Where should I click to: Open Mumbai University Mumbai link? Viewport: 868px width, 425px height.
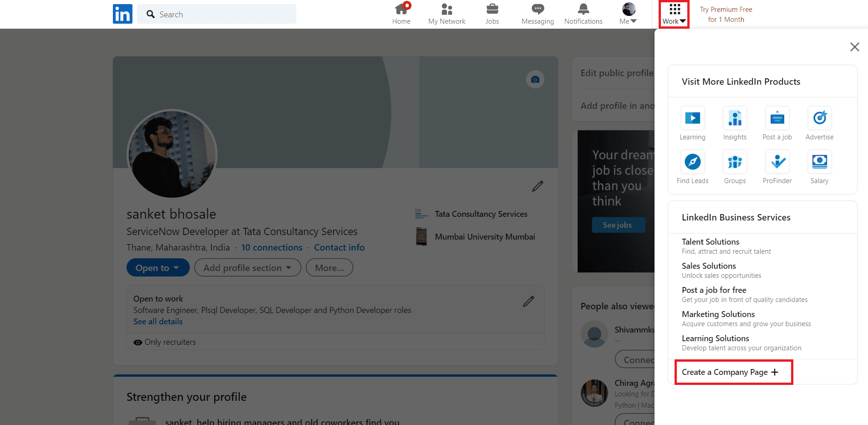[x=485, y=237]
